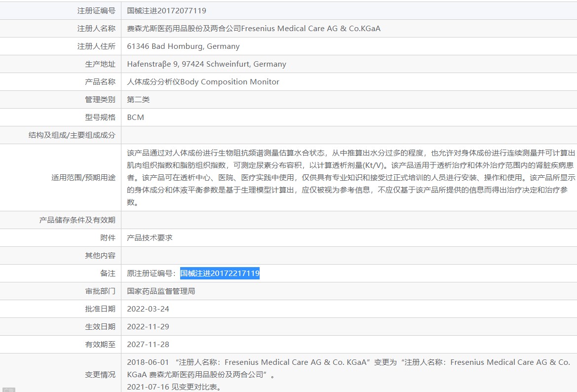Click the product name 人体成分分析仪Body Composition Monitor
Viewport: 577px width, 392px height.
pyautogui.click(x=203, y=82)
